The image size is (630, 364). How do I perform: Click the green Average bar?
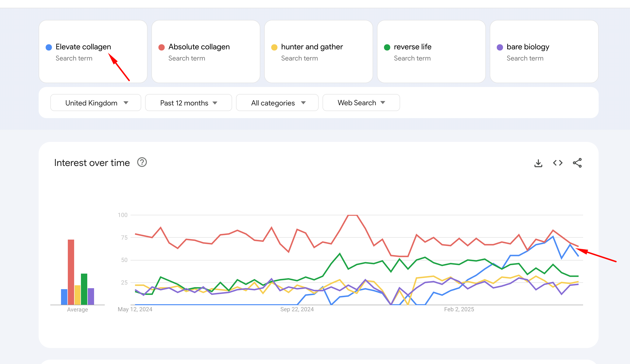84,289
